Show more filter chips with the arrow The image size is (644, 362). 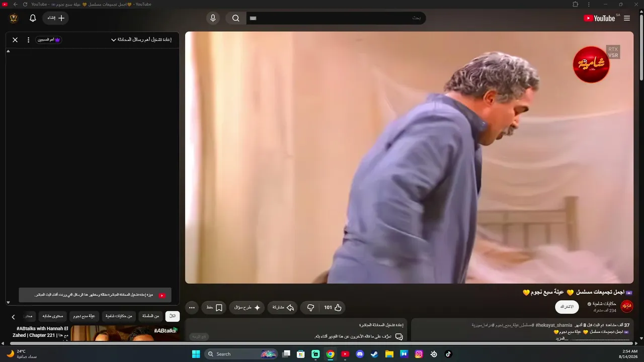[14, 317]
